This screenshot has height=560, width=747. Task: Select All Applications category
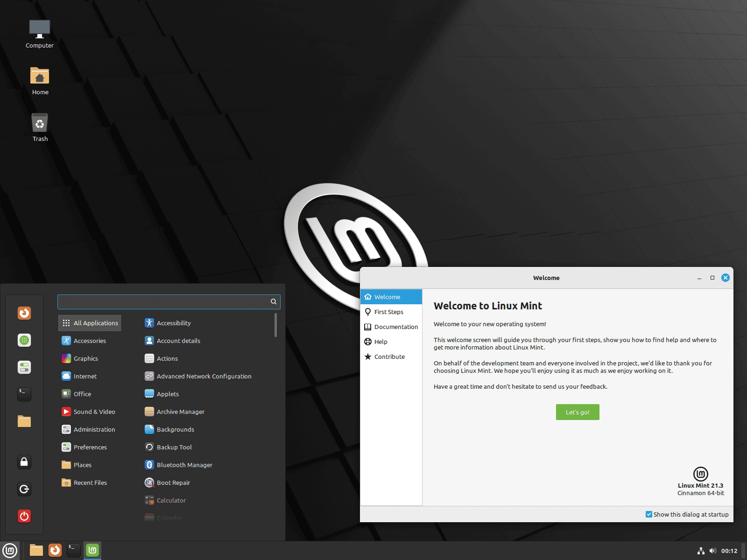(90, 323)
